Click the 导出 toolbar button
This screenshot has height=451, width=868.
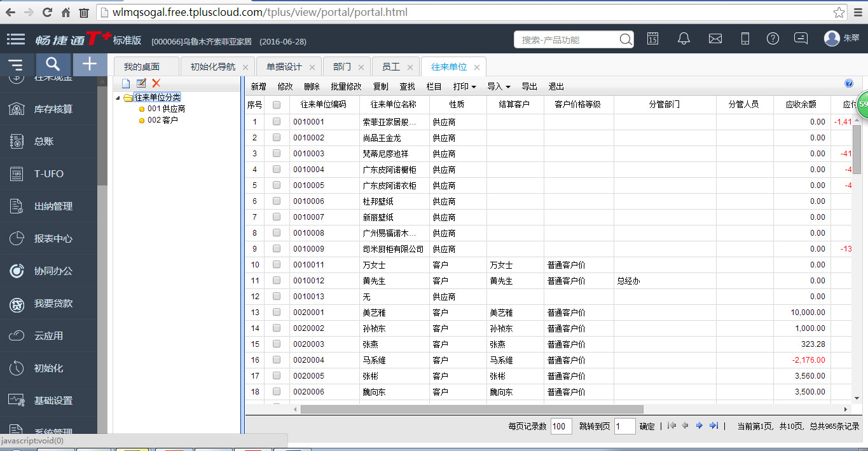[529, 86]
